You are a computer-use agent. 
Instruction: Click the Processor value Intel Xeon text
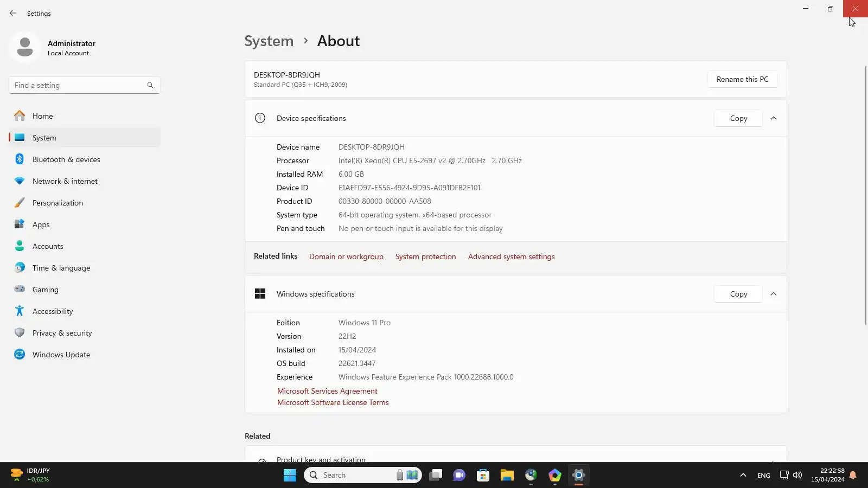click(x=430, y=160)
